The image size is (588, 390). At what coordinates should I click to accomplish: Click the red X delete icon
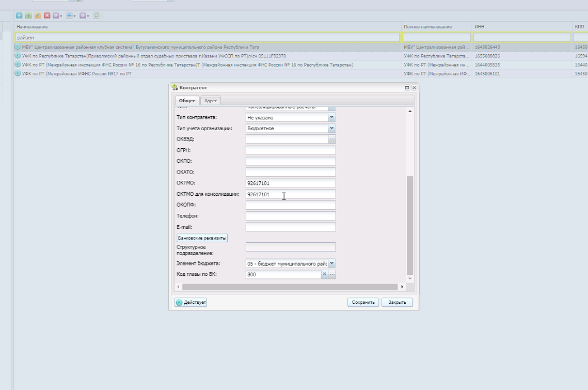tap(47, 15)
